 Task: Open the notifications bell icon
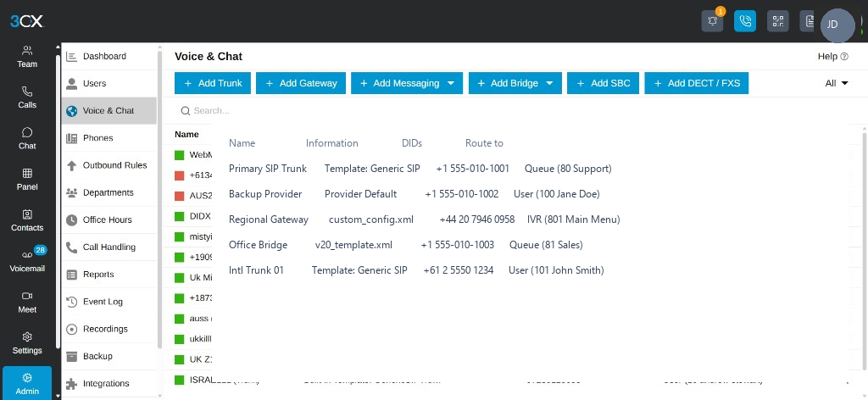click(712, 21)
